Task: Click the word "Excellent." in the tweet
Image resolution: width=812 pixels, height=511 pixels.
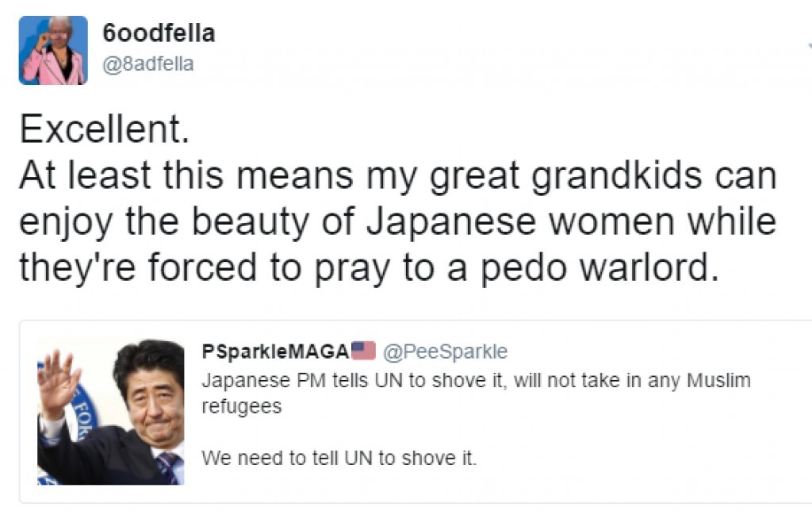Action: click(x=104, y=129)
